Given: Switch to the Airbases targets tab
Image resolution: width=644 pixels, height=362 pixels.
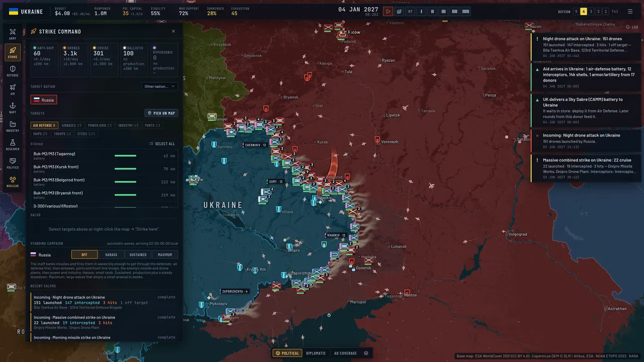Looking at the screenshot, I should (x=71, y=125).
